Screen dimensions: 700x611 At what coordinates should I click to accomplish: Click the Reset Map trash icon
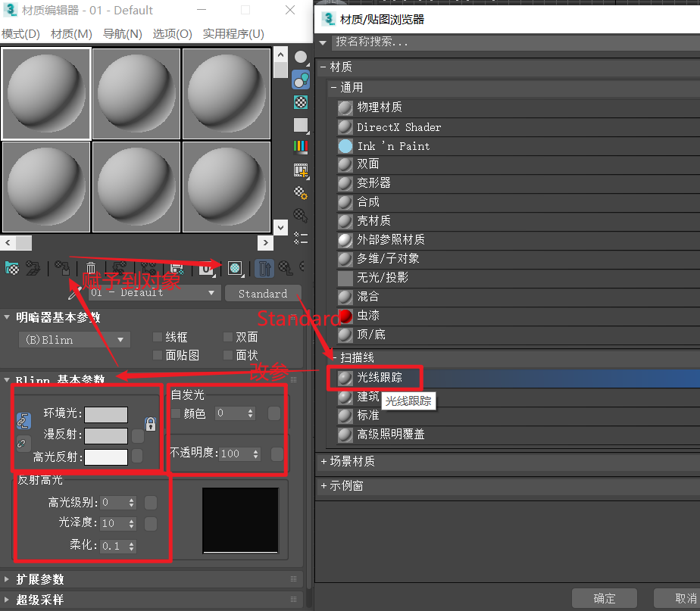coord(90,268)
